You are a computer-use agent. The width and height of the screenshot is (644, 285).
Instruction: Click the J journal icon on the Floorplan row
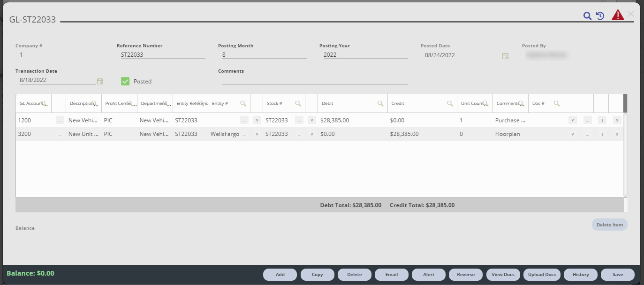(x=602, y=134)
